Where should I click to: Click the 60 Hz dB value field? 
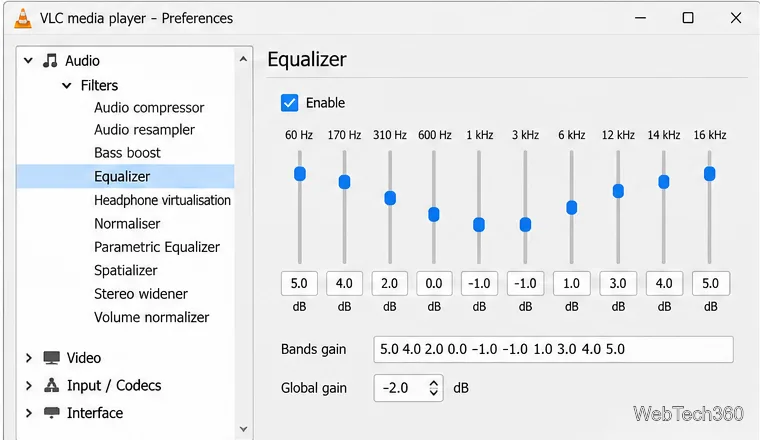[x=299, y=283]
